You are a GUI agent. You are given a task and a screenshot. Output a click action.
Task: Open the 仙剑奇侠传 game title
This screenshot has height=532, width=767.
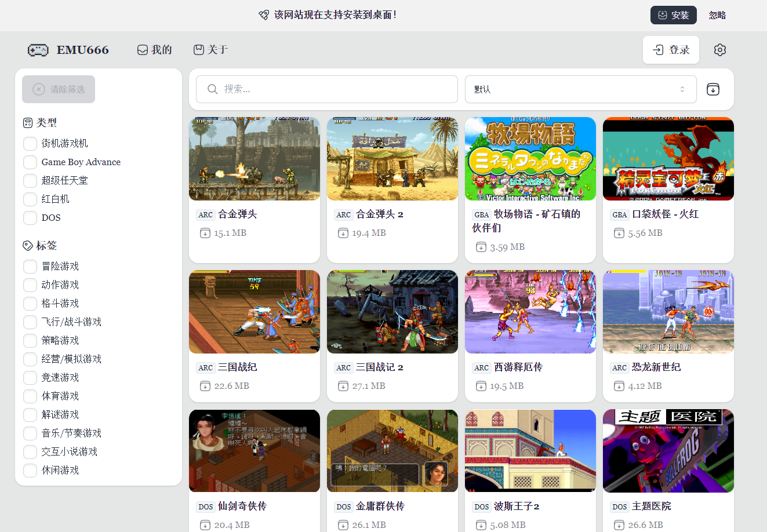pos(242,507)
